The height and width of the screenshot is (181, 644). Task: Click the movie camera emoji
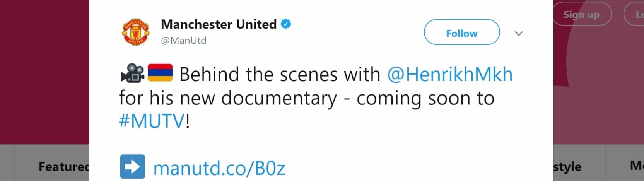pos(132,73)
